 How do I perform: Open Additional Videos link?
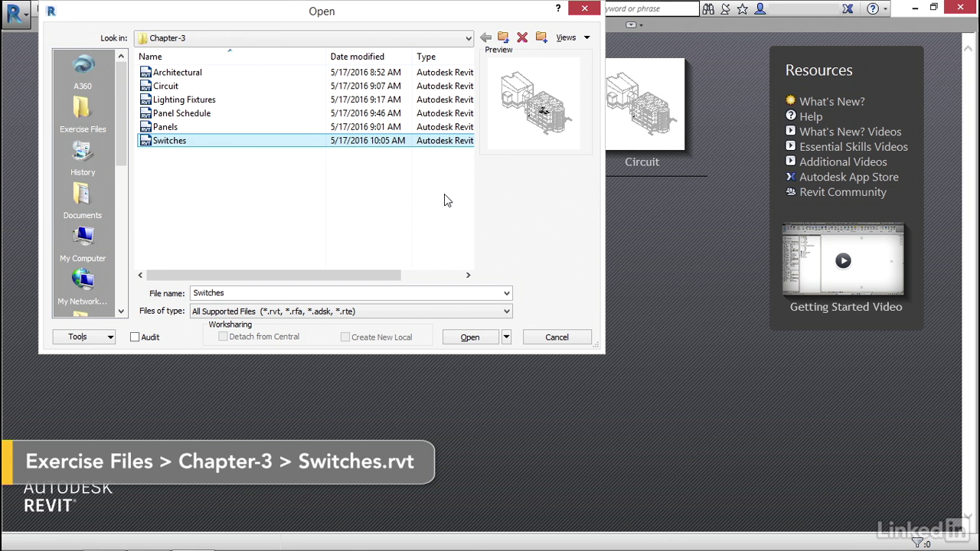point(843,162)
